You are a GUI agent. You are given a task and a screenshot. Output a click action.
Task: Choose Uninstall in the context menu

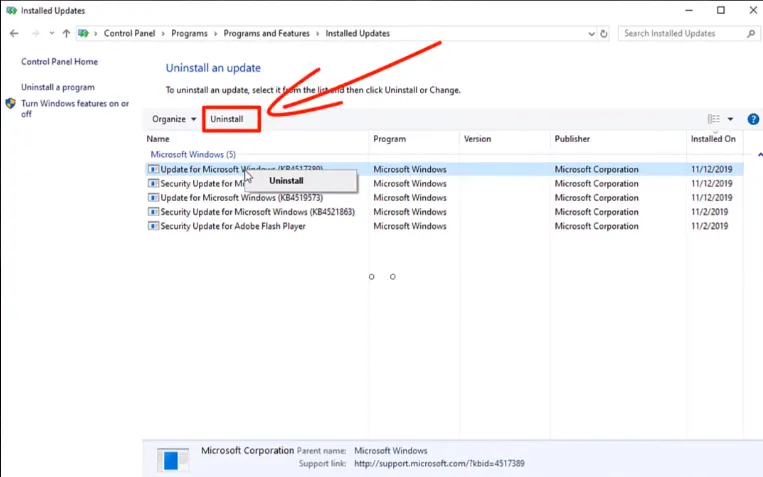coord(286,181)
